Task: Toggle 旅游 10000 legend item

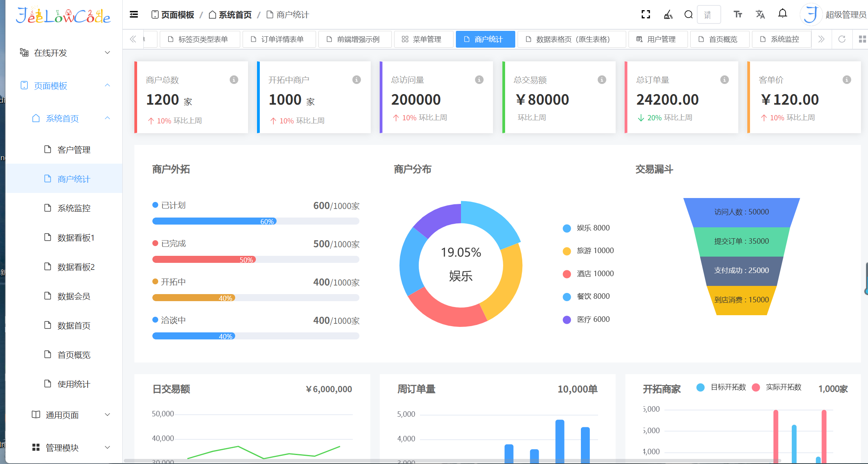Action: pos(588,251)
